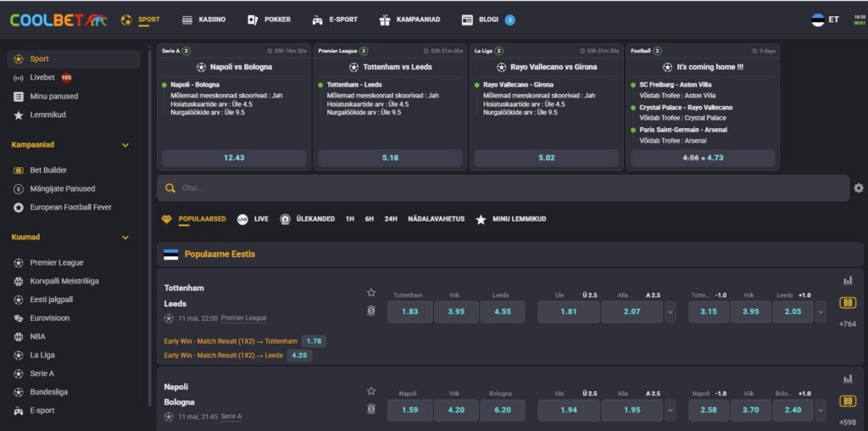The image size is (868, 431).
Task: Click the Sport sidebar star icon
Action: click(x=19, y=59)
